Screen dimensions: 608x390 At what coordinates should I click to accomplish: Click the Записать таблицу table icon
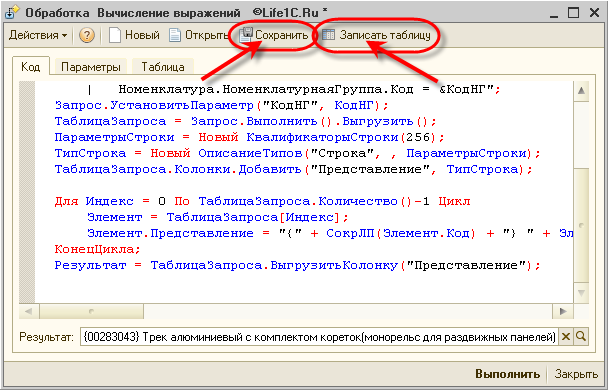[328, 35]
